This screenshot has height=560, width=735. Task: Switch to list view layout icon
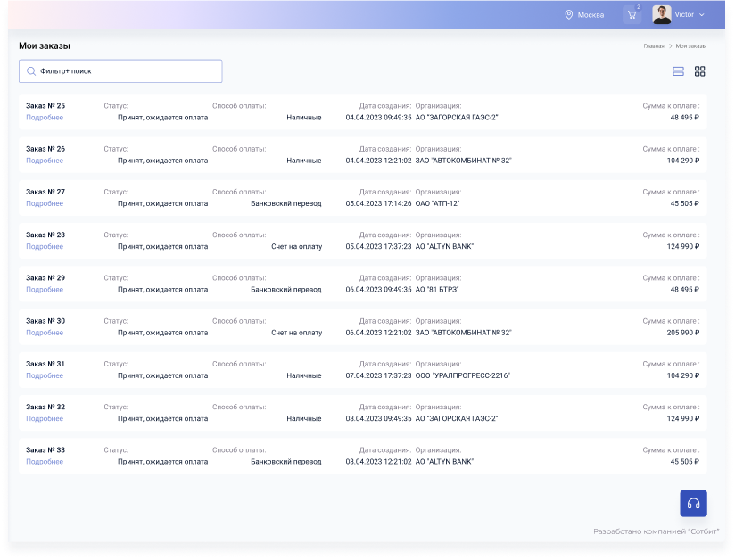pos(678,71)
